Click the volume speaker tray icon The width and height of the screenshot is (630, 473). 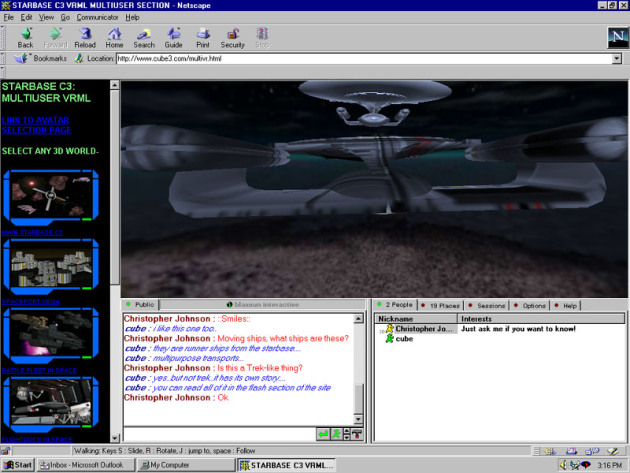click(x=564, y=465)
